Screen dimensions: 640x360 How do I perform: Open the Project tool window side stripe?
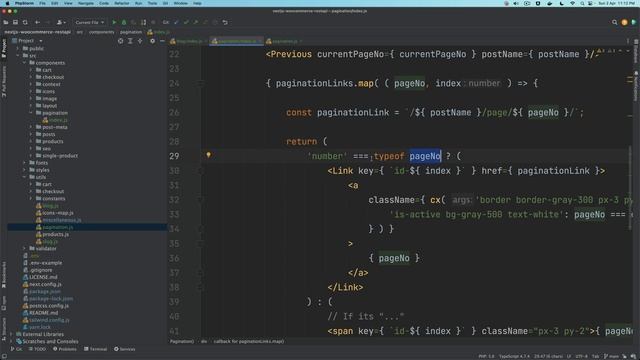[x=4, y=48]
